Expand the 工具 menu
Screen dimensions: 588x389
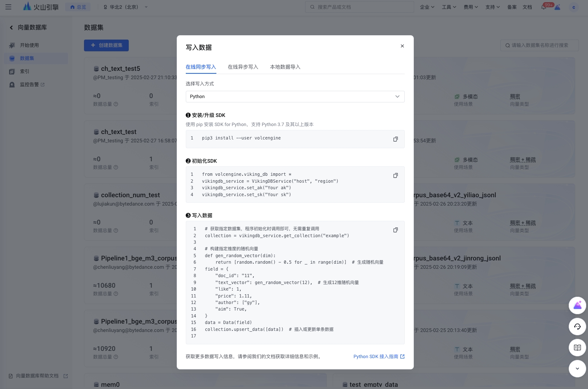pyautogui.click(x=449, y=7)
